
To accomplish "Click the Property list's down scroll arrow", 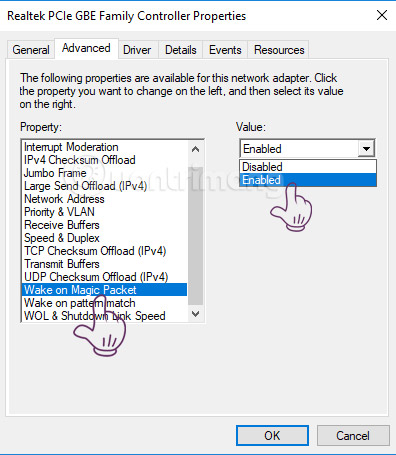I will (x=196, y=314).
